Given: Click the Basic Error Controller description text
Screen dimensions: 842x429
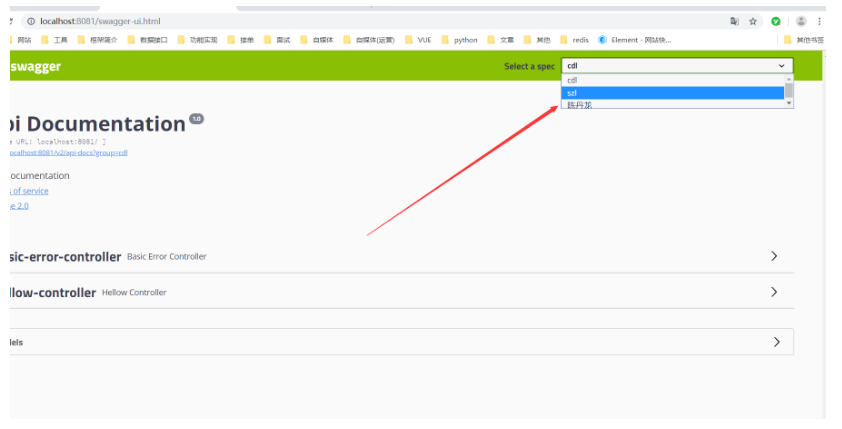Looking at the screenshot, I should point(166,257).
